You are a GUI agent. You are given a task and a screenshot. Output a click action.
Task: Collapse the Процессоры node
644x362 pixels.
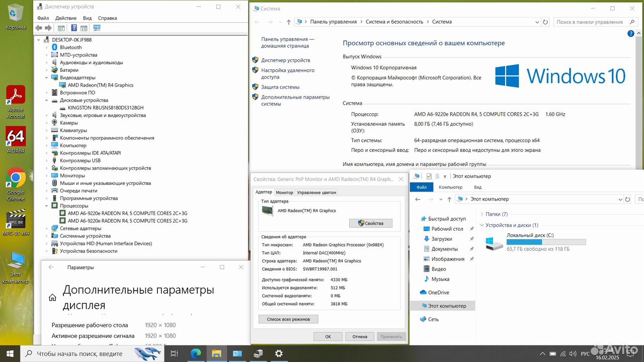(x=46, y=206)
